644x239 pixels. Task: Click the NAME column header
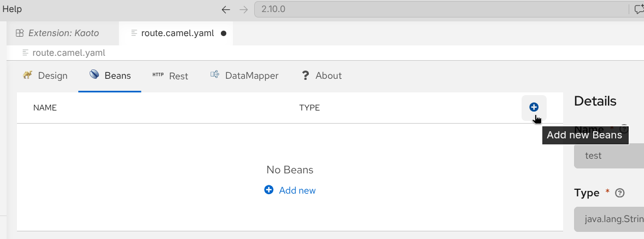pyautogui.click(x=45, y=108)
